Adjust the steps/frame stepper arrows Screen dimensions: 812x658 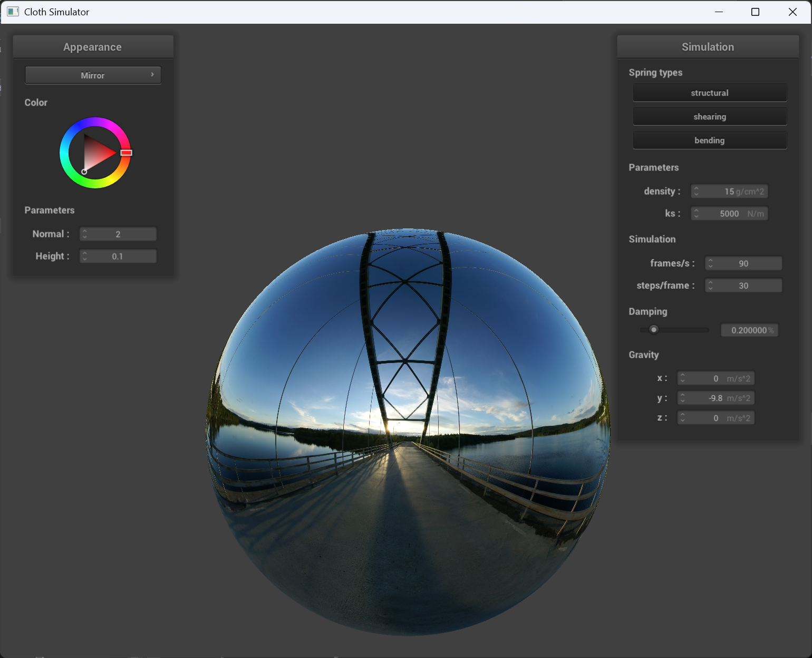(x=711, y=285)
